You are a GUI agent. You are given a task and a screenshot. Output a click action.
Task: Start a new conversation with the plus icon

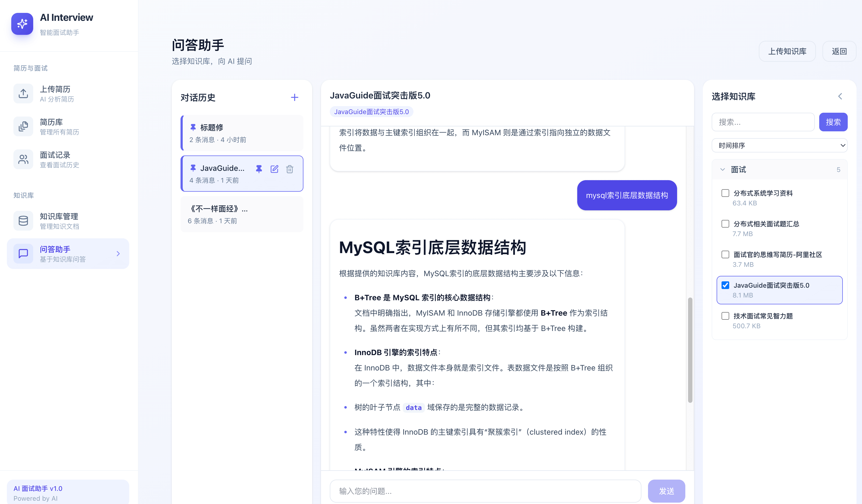(x=295, y=97)
